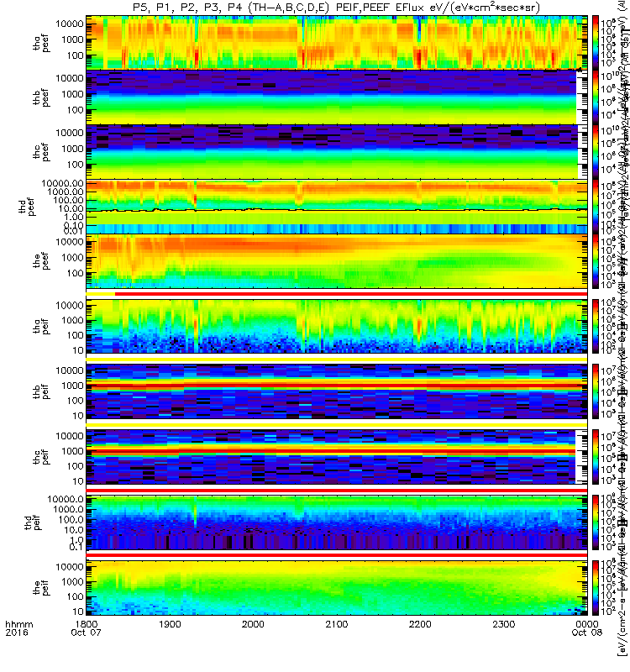This screenshot has height=672, width=630.
Task: Click the '10000.0' tick label on thd peif
Action: click(66, 499)
